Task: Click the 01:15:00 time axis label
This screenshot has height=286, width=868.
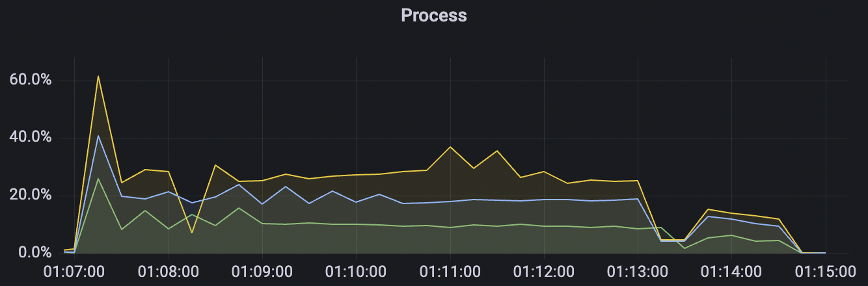Action: [x=826, y=270]
